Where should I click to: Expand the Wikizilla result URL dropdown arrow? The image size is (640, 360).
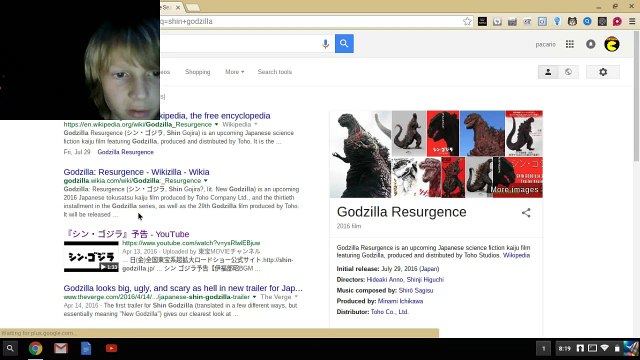click(x=206, y=181)
